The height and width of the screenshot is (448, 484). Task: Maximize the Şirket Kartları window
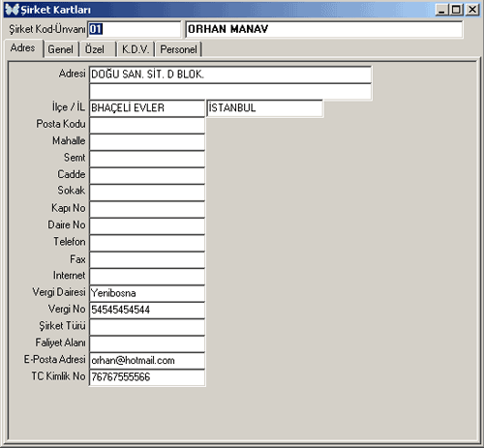click(x=457, y=10)
